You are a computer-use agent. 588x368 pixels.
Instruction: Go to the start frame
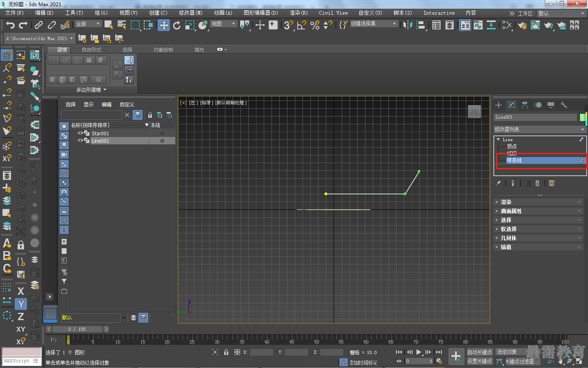click(x=399, y=352)
